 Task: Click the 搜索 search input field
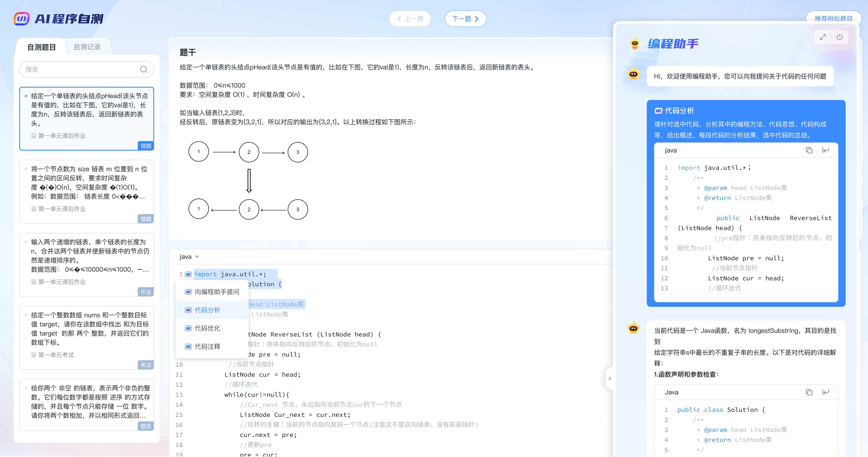81,69
